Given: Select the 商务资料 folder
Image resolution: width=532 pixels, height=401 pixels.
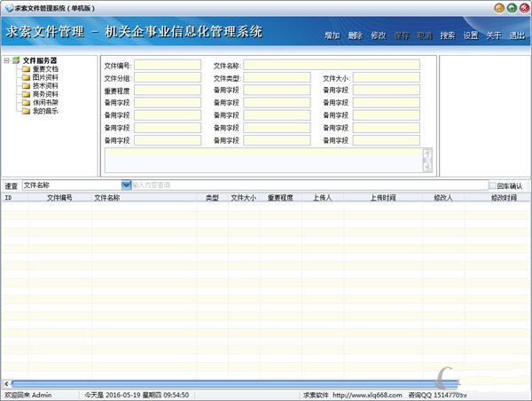Looking at the screenshot, I should pyautogui.click(x=45, y=94).
